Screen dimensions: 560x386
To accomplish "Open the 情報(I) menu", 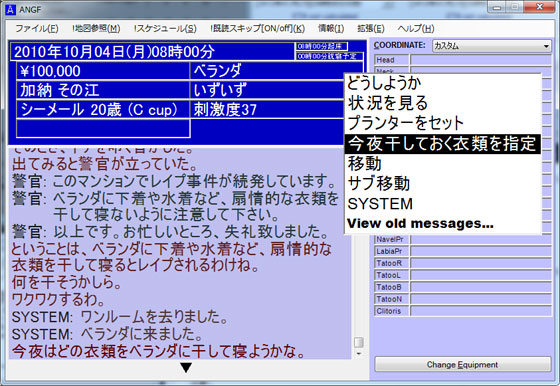I will click(x=331, y=28).
